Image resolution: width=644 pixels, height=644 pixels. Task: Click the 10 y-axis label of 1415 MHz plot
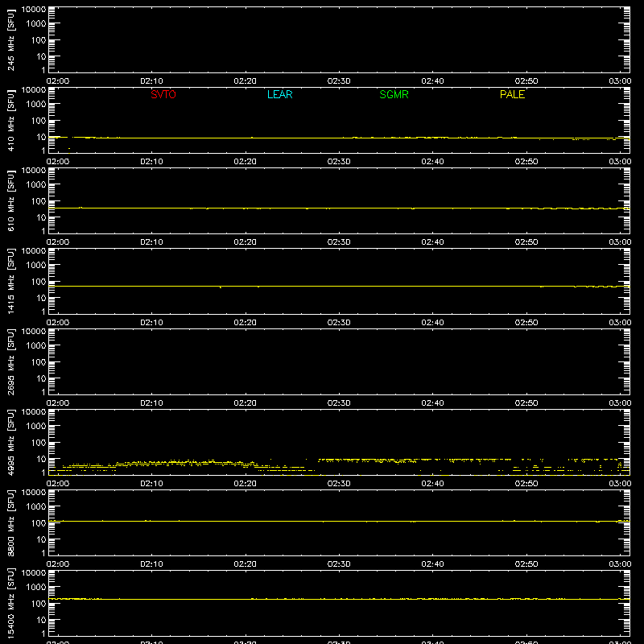[x=42, y=298]
